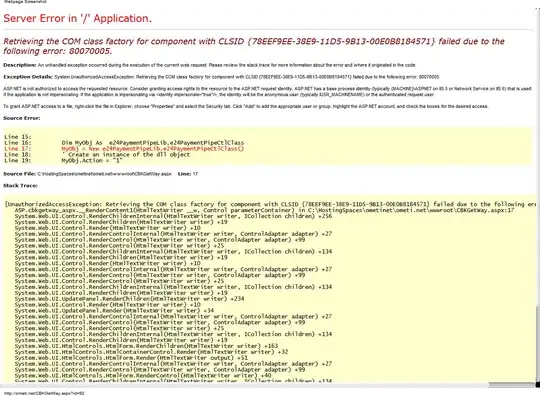Click the red "Line 17:" MyObj = New code line
This screenshot has width=540, height=396.
click(x=124, y=148)
